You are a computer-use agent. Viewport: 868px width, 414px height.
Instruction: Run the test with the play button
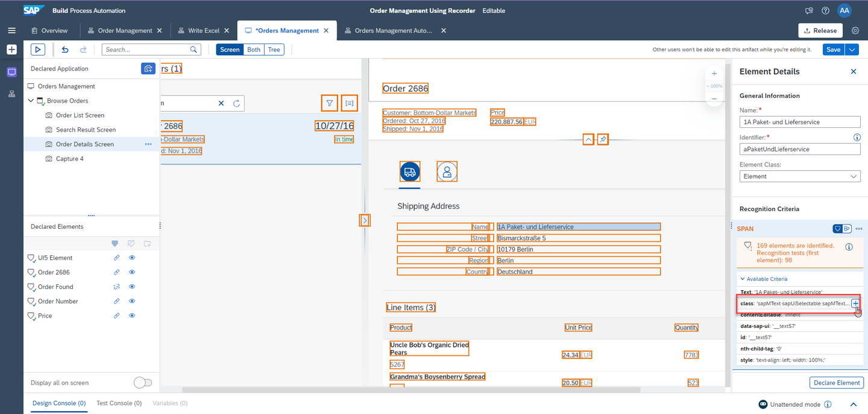point(37,49)
